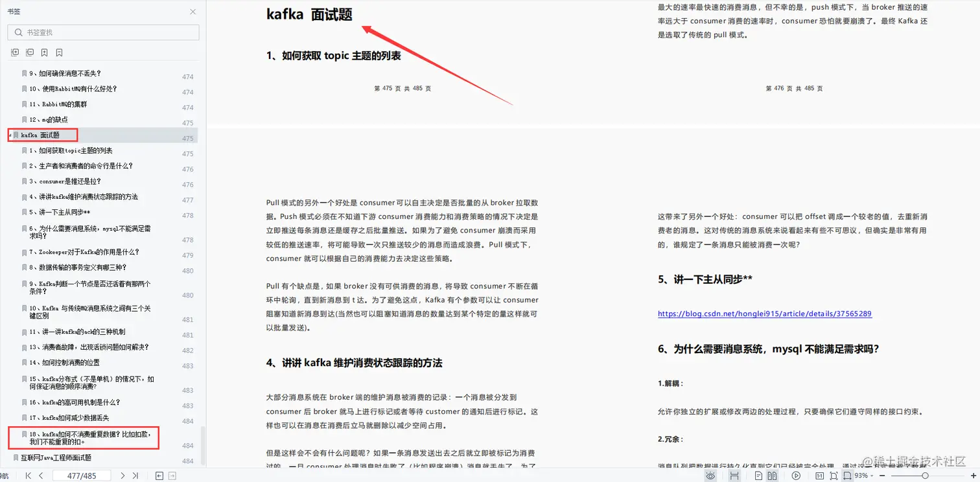Set actual size with the 1:1 icon

[x=819, y=475]
